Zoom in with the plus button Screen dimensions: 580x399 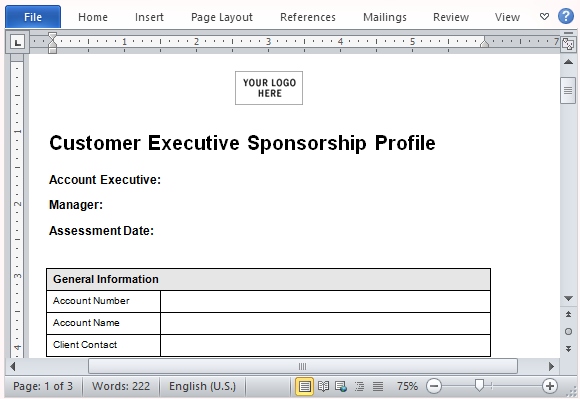(x=550, y=386)
